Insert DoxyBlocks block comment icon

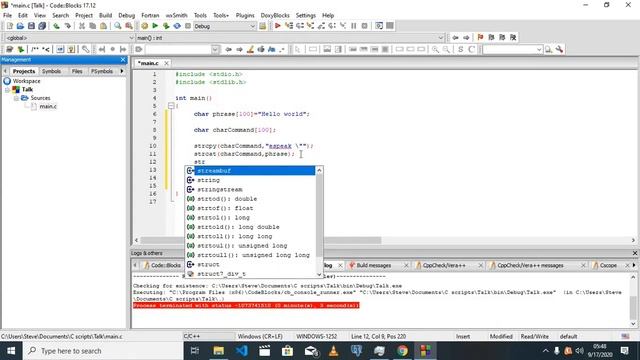pos(35,49)
